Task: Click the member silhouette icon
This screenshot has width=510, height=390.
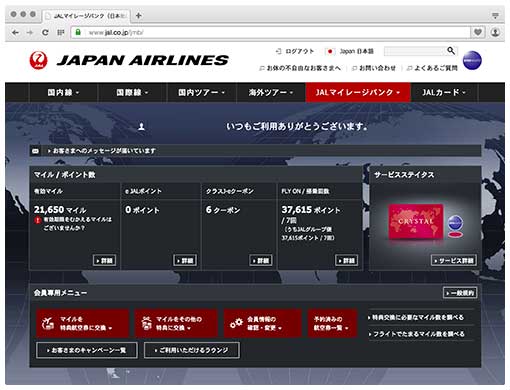Action: (x=141, y=127)
